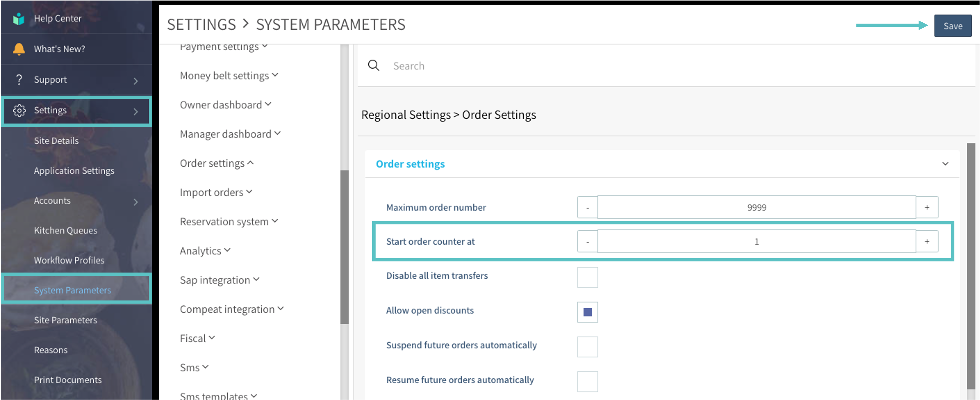Click the magnifying glass search icon

[x=373, y=65]
